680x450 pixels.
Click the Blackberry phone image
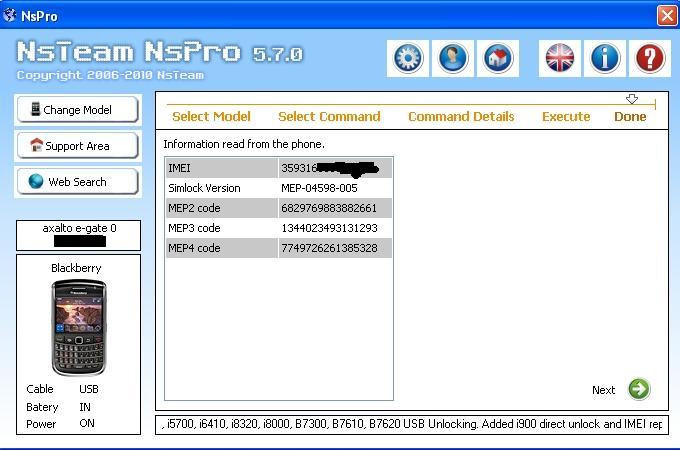(x=78, y=327)
